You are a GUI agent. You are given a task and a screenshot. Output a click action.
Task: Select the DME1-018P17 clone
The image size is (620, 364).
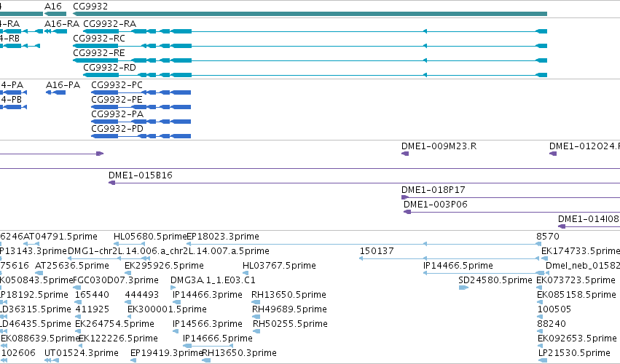coord(511,197)
